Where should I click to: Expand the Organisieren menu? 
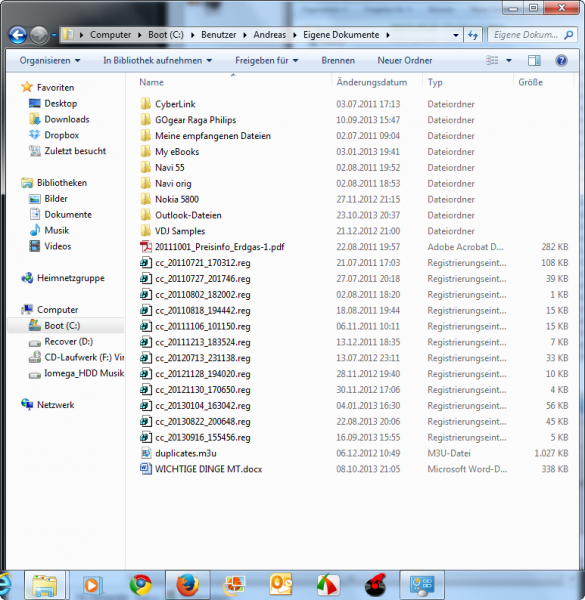coord(50,60)
